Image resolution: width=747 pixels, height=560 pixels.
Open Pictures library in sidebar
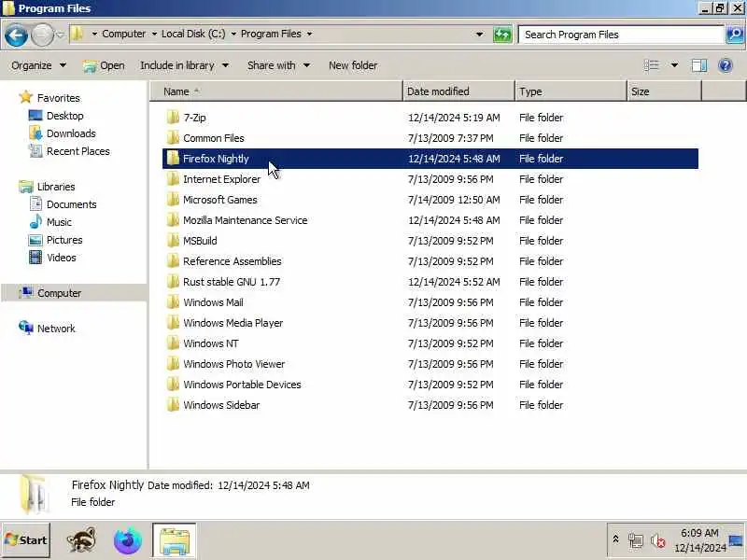click(64, 240)
